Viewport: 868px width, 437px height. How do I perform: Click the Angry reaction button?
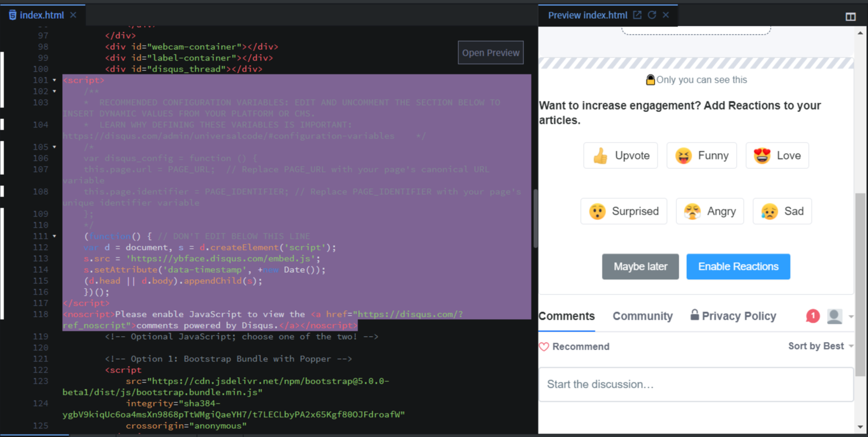tap(710, 211)
